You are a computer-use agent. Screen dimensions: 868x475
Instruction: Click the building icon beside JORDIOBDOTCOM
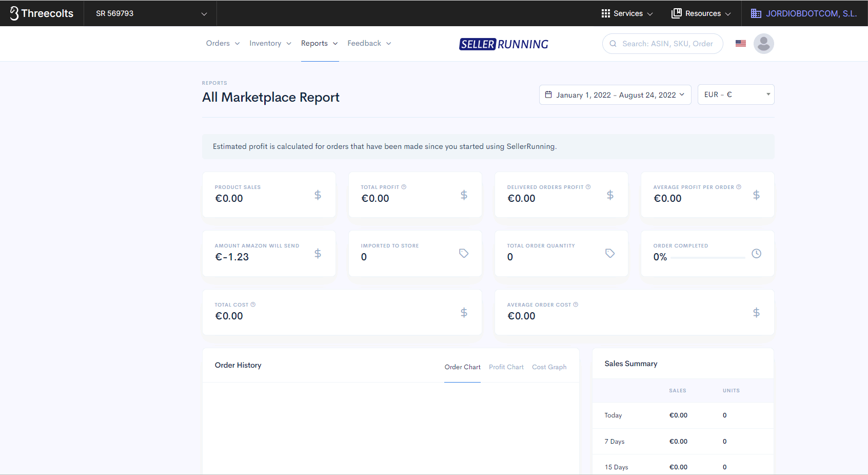756,13
